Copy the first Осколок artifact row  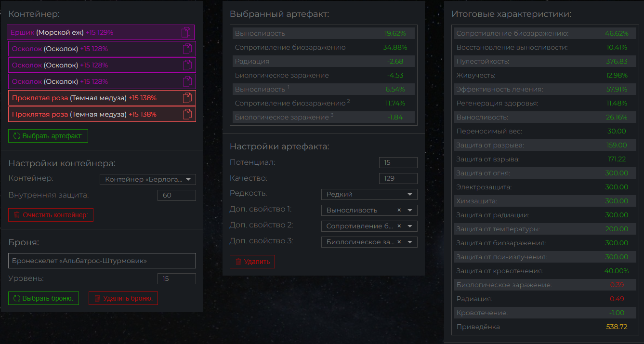(187, 49)
